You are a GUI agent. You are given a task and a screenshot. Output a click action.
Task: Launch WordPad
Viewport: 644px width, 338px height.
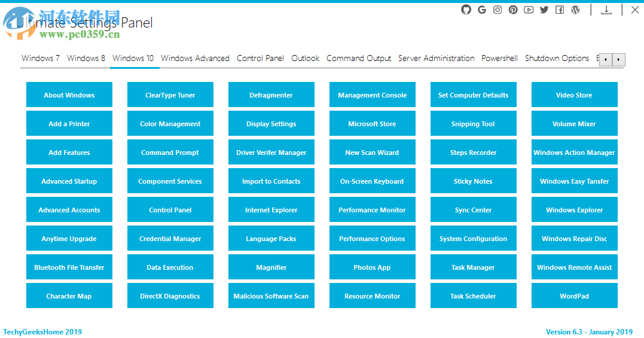tap(574, 296)
